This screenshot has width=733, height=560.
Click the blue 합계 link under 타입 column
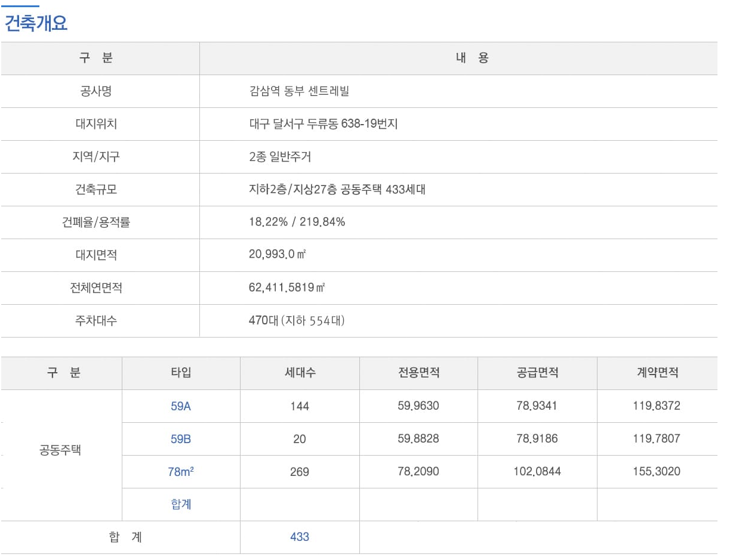point(180,505)
